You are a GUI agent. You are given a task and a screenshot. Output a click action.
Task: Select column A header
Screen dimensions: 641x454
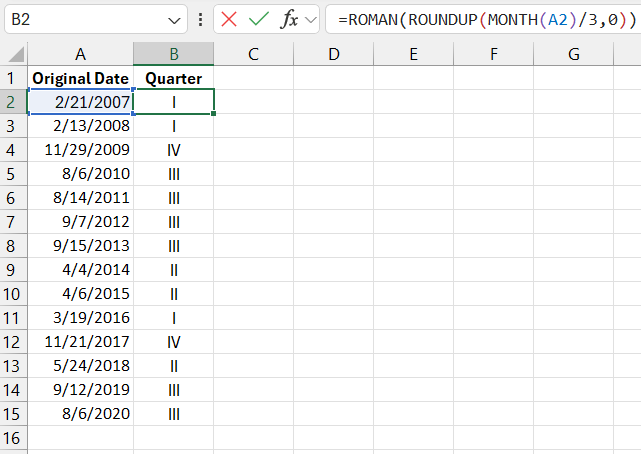[81, 54]
